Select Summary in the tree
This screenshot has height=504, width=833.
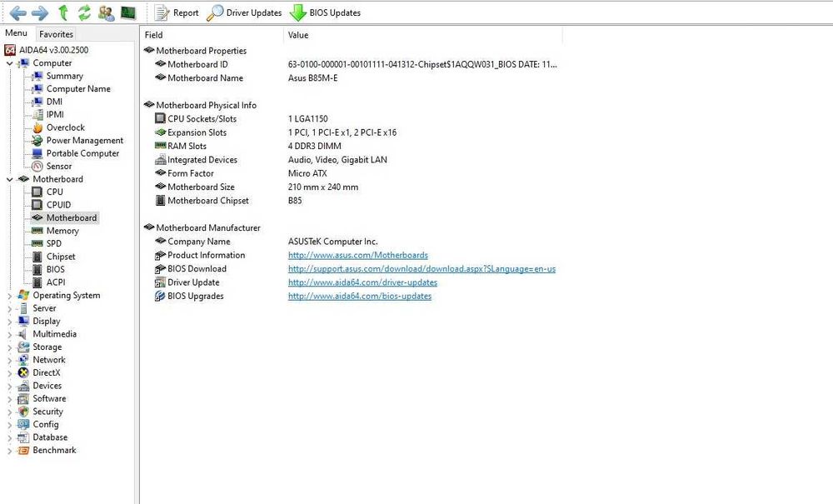(64, 76)
